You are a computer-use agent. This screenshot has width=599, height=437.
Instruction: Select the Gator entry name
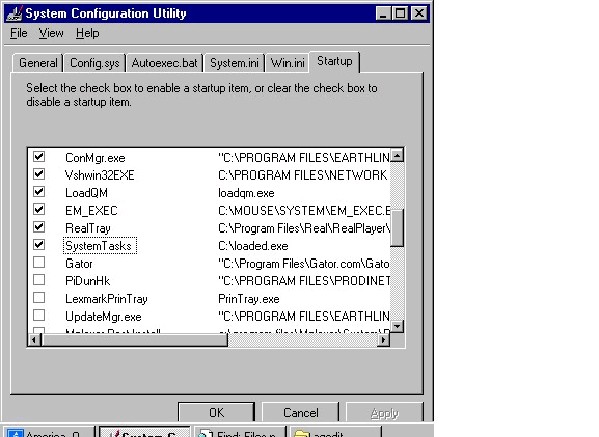(x=79, y=264)
